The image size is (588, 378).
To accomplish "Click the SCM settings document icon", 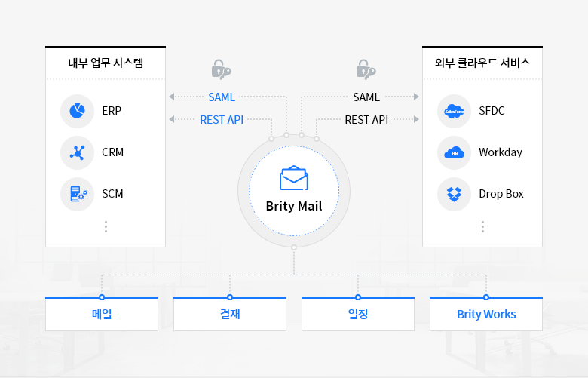I will pos(77,194).
